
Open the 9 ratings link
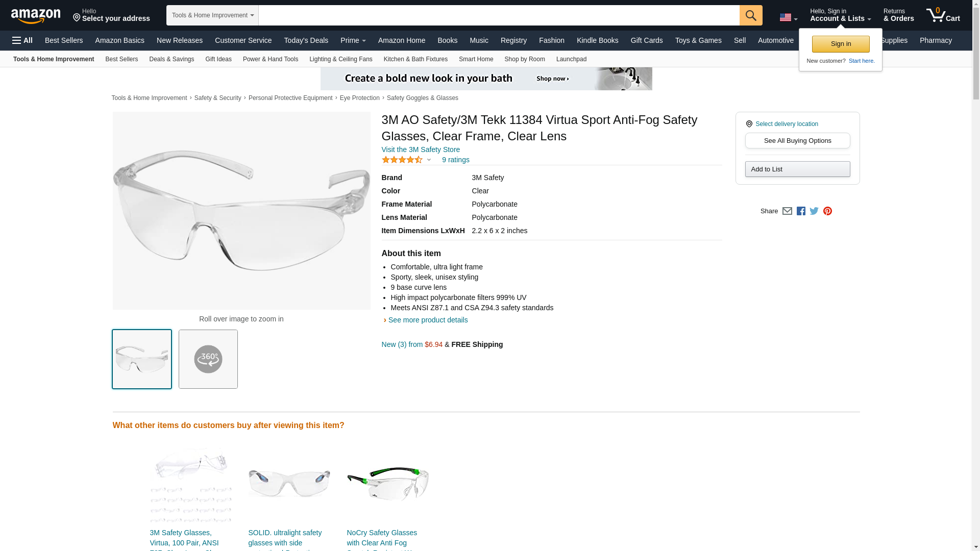tap(455, 160)
